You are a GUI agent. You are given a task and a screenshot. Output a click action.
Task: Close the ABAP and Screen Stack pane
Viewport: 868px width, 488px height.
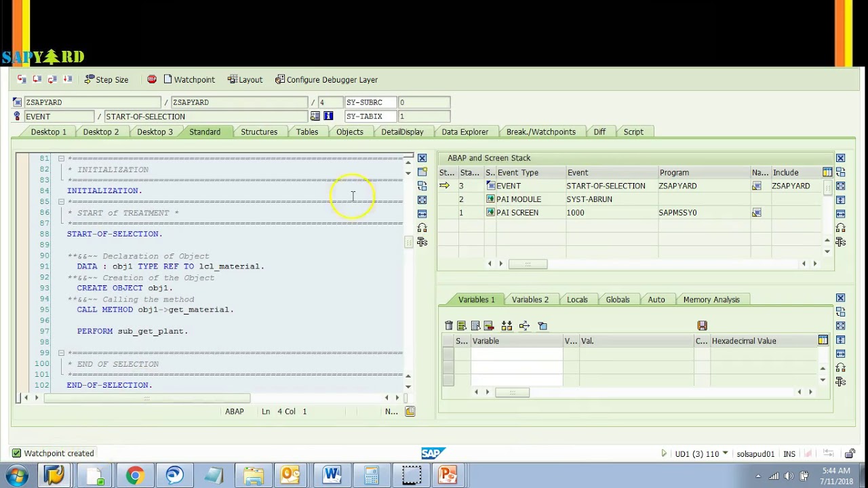pos(840,158)
